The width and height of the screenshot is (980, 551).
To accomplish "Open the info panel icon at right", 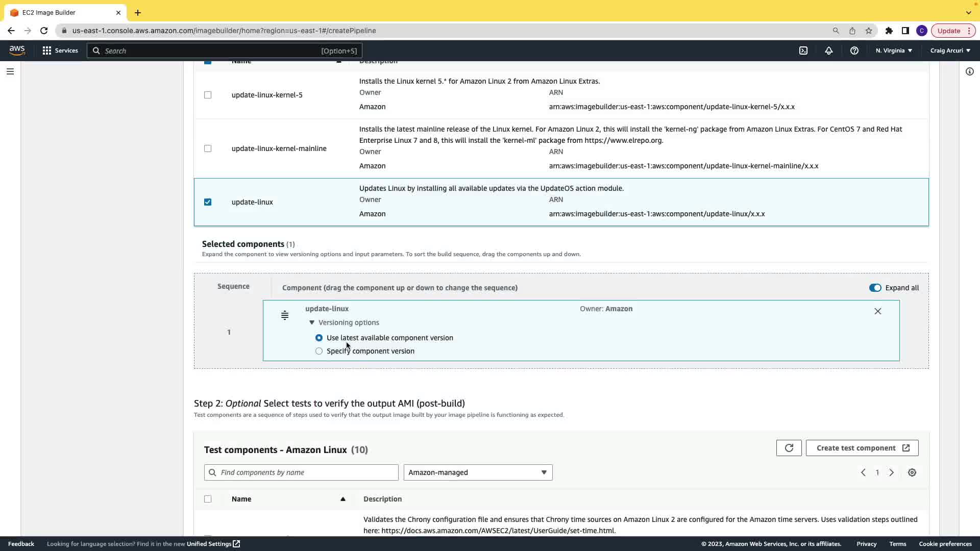I will (969, 71).
